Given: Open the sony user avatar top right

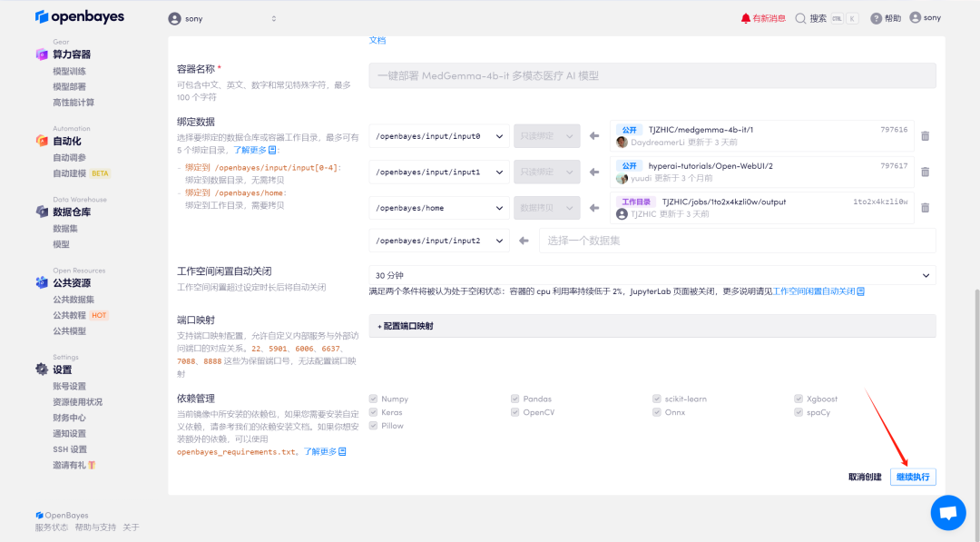Looking at the screenshot, I should pyautogui.click(x=915, y=17).
